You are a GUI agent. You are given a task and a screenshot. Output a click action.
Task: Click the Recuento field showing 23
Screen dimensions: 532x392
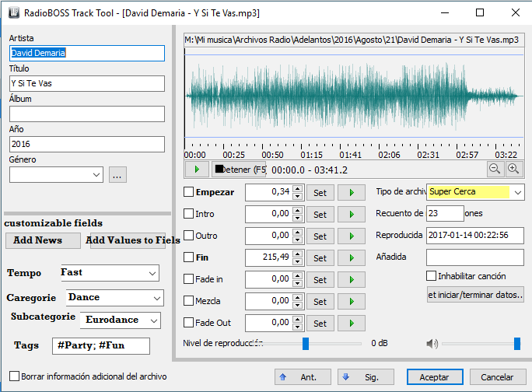tap(445, 213)
